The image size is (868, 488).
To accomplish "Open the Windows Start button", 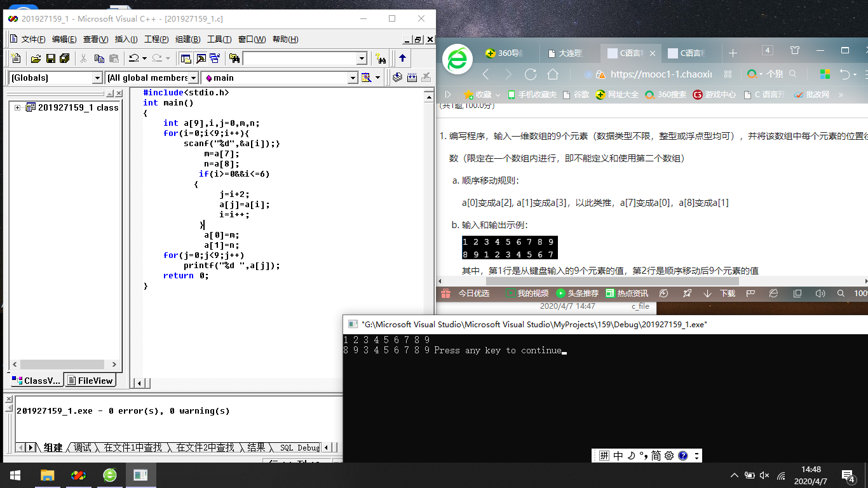I will coord(15,475).
